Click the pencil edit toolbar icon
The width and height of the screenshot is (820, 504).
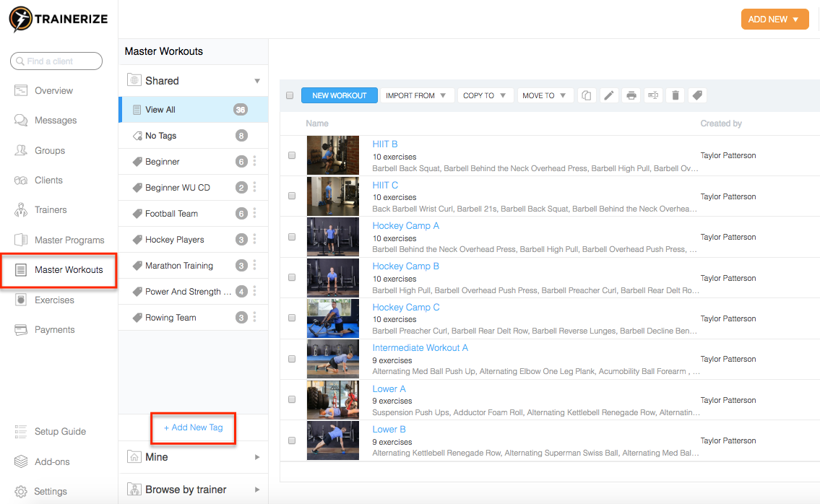609,95
